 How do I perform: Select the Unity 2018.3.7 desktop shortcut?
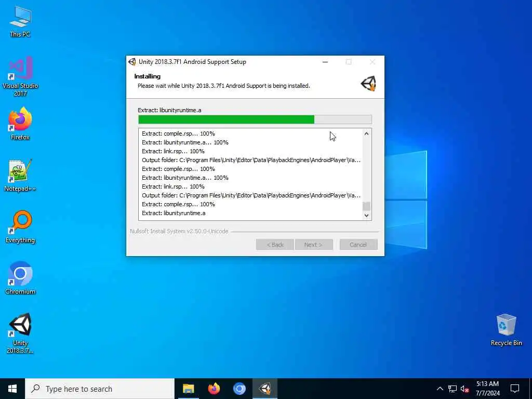tap(20, 334)
